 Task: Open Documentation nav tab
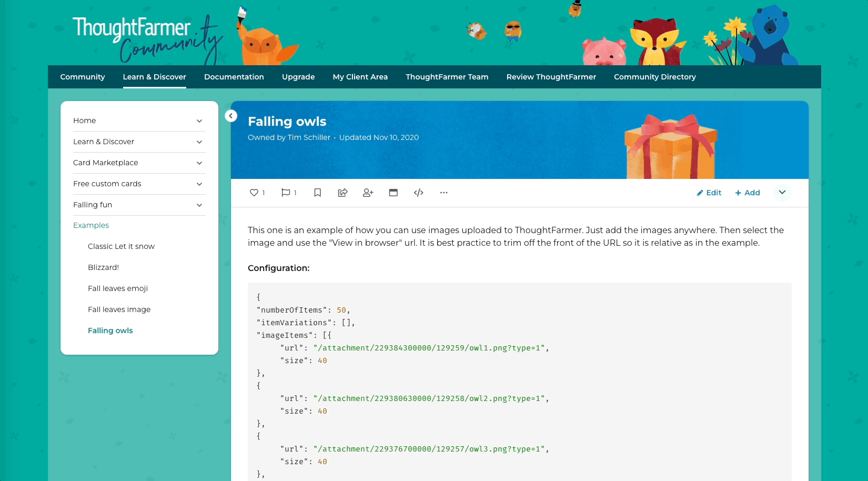pyautogui.click(x=234, y=77)
